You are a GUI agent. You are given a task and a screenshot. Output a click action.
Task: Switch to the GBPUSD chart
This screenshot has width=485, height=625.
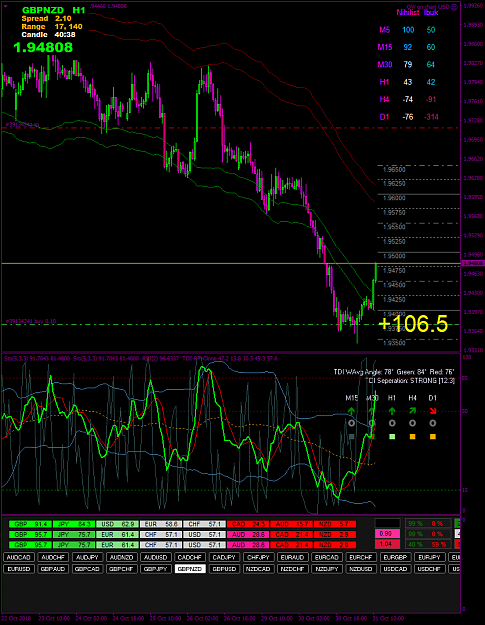pos(224,569)
